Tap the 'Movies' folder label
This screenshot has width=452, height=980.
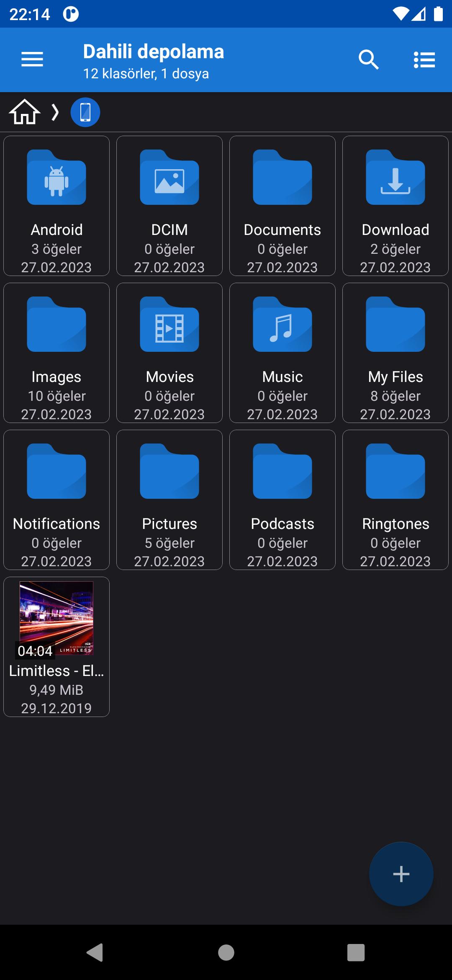169,377
